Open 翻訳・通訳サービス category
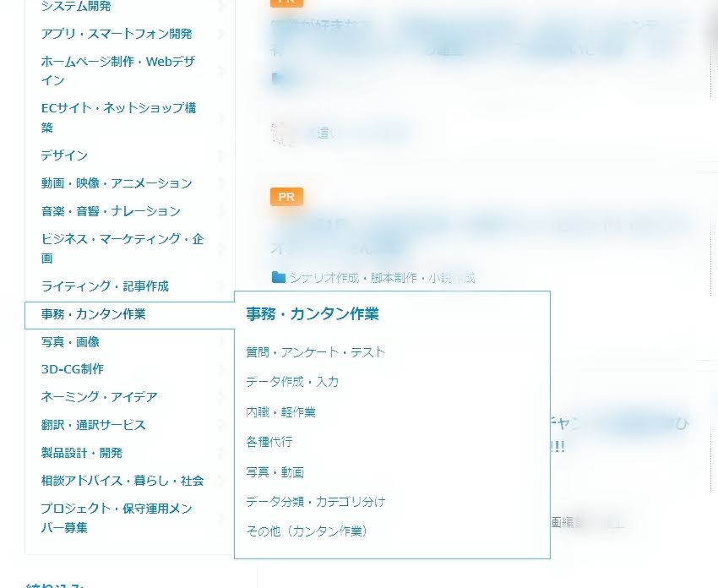 click(93, 425)
